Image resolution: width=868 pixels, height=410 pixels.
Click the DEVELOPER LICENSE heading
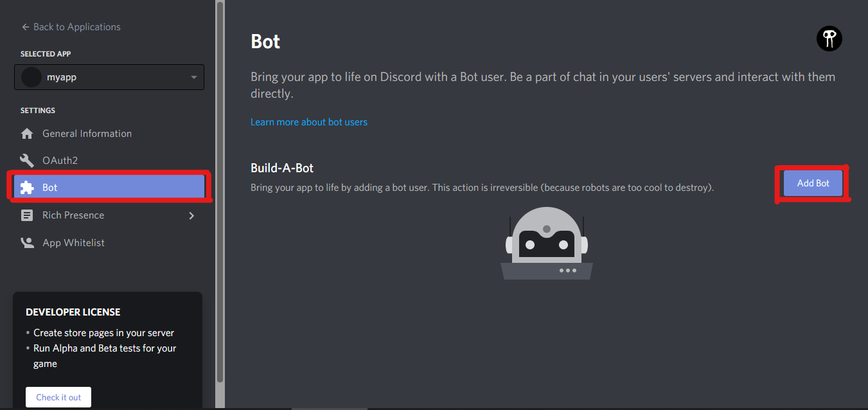[73, 312]
